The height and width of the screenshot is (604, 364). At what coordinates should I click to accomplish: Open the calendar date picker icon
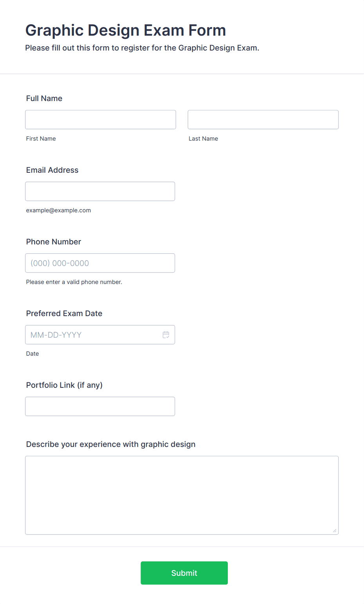[x=166, y=335]
